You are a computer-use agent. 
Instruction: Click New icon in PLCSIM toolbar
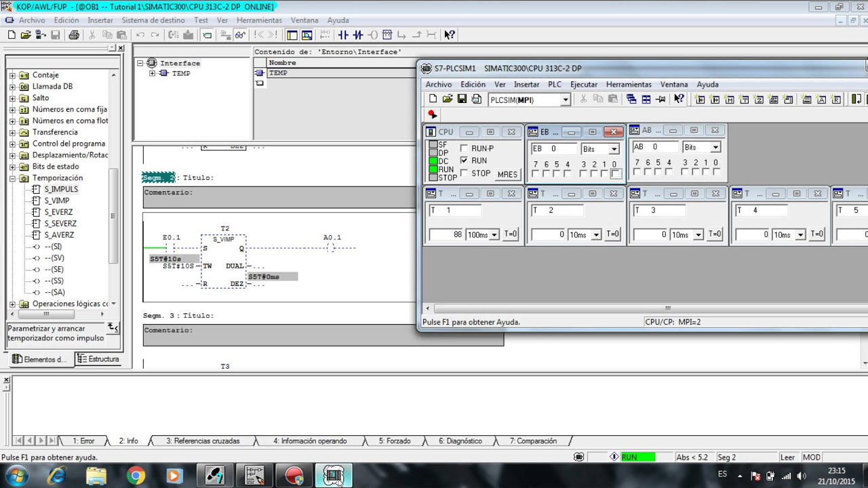coord(433,99)
